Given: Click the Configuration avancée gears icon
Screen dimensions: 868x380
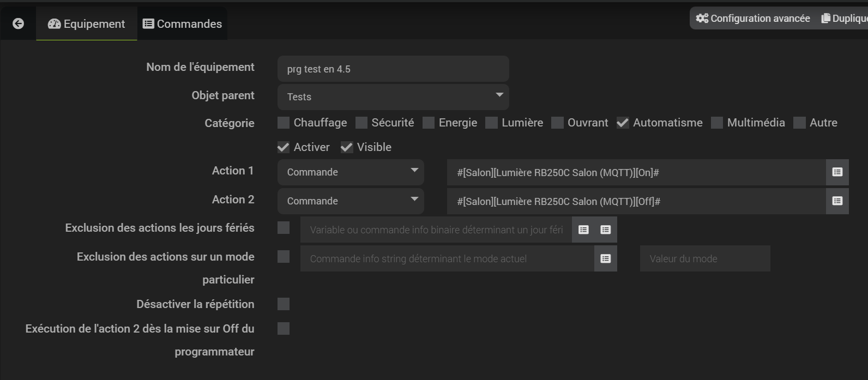Looking at the screenshot, I should (x=702, y=19).
